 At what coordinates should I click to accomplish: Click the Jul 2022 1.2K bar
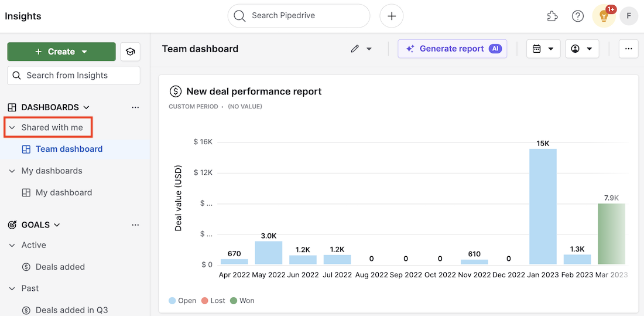(337, 260)
